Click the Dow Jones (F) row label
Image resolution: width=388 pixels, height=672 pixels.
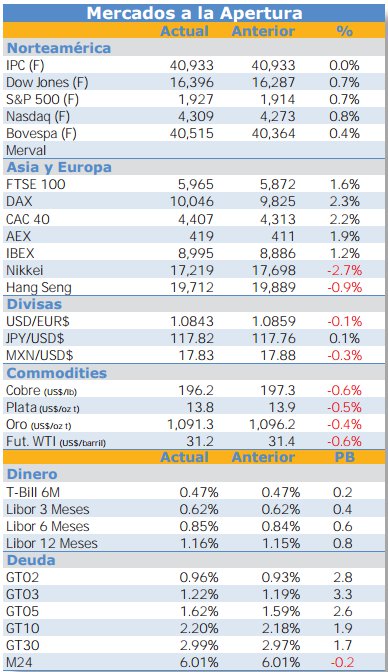(x=47, y=82)
